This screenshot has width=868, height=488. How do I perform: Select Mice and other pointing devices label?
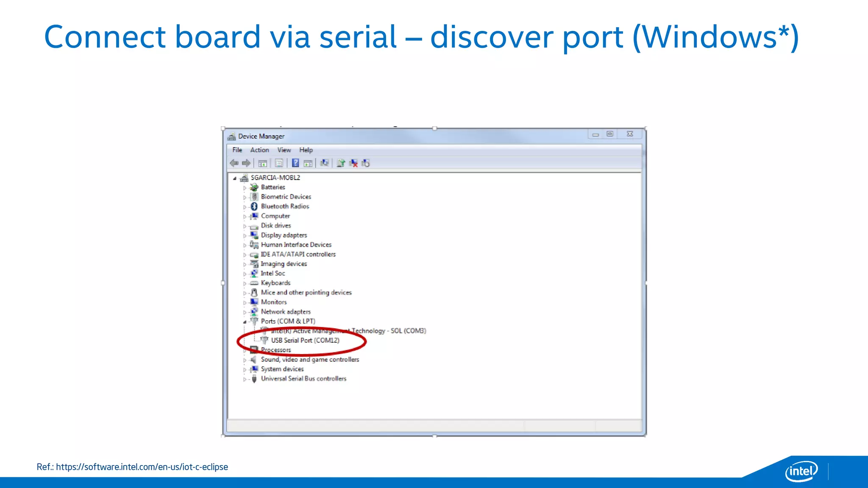tap(306, 293)
